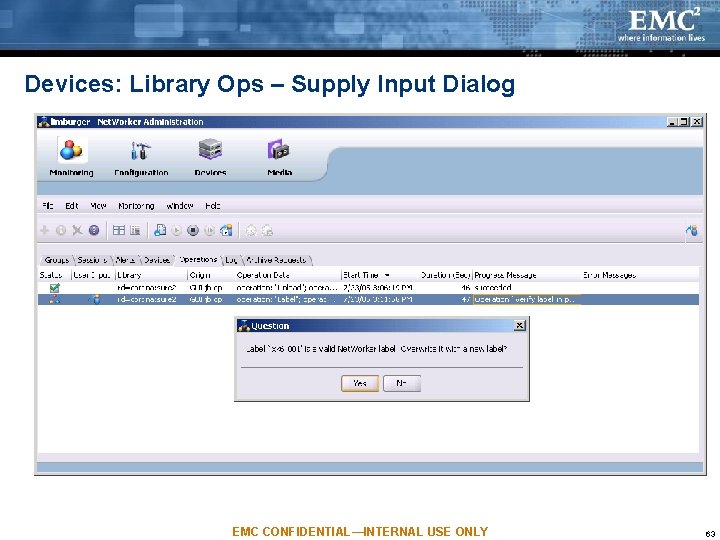Screen dimensions: 720x540
Task: Click Yes in the Question dialog
Action: pos(360,383)
